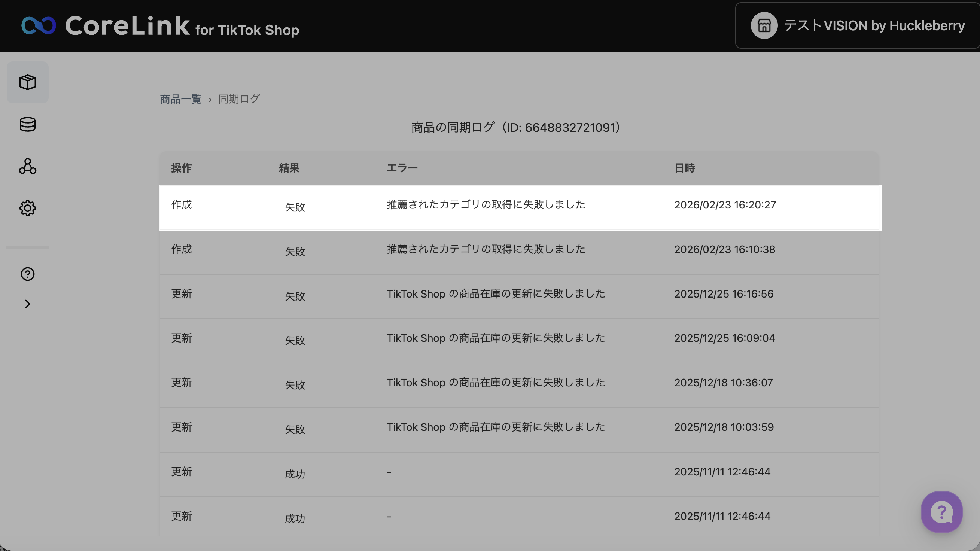Screen dimensions: 980x551
Task: Expand the sidebar with chevron arrow
Action: click(27, 304)
